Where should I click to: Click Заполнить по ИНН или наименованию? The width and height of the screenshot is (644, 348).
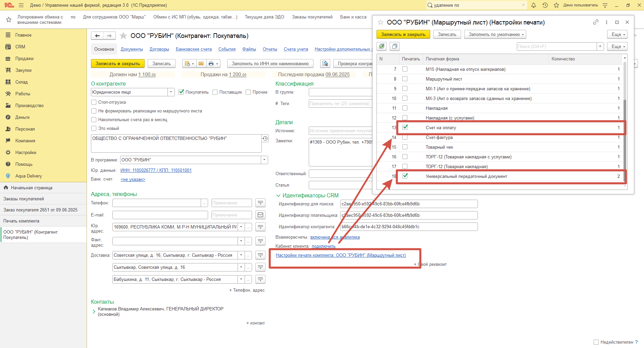[270, 63]
